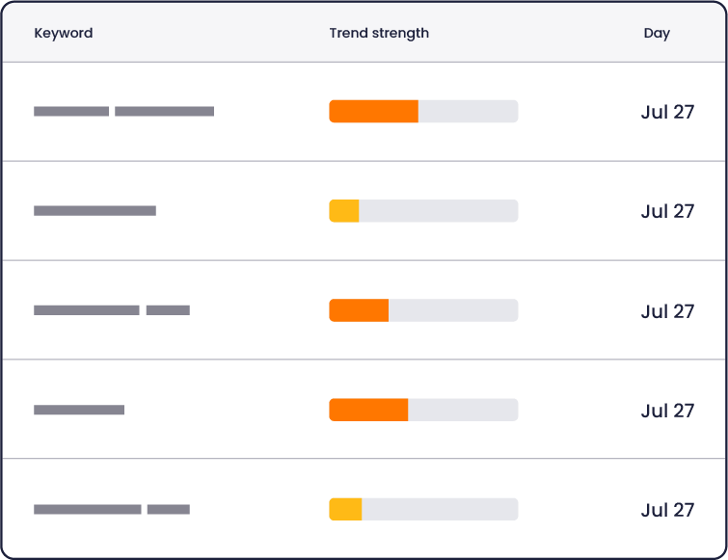Click Jul 27 in the fourth row
This screenshot has height=560, width=728.
[x=667, y=411]
